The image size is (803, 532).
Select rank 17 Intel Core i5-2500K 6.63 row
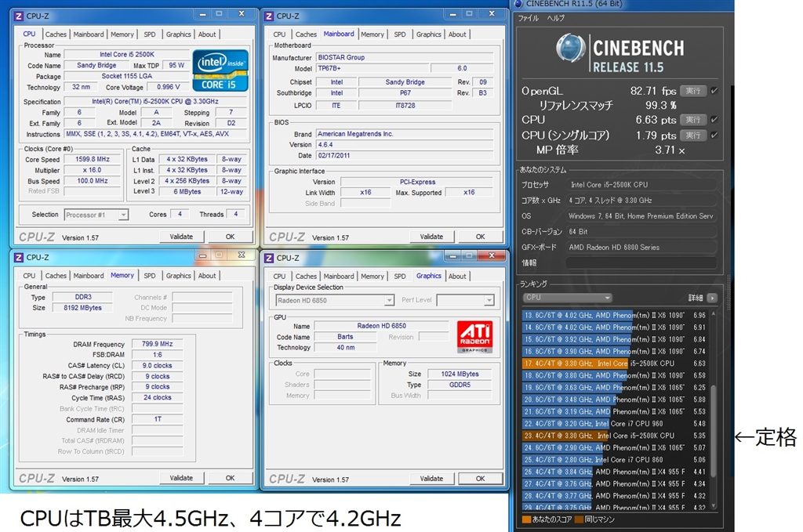point(614,364)
